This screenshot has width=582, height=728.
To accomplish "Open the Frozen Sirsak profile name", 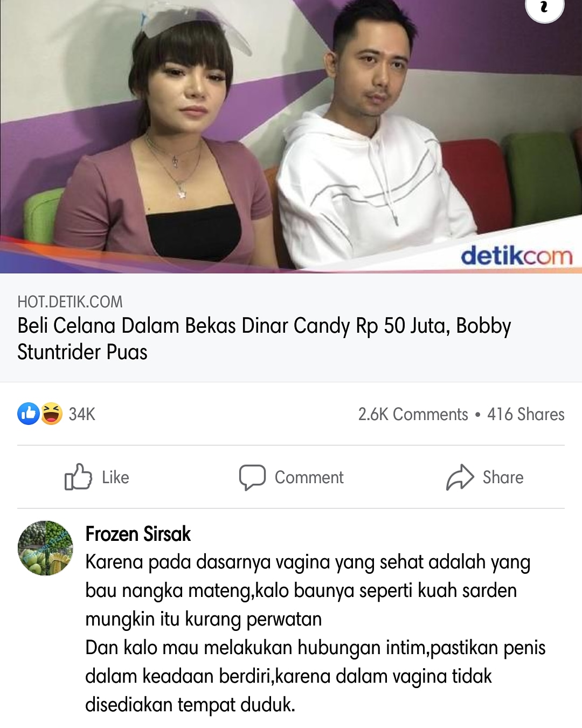I will tap(138, 534).
